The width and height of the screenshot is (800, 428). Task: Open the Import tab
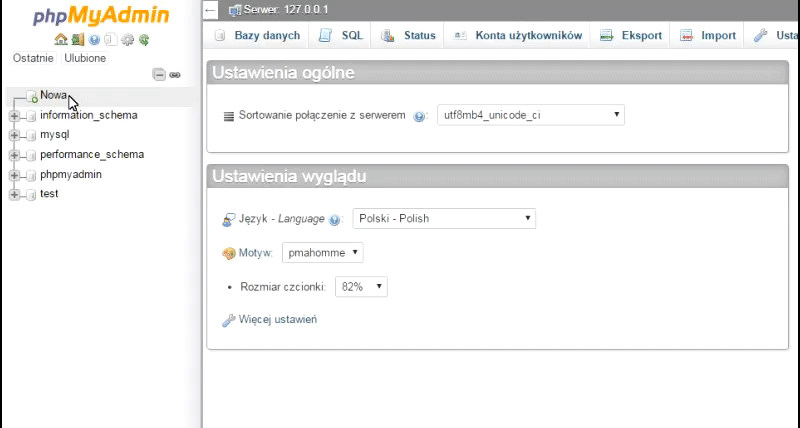pyautogui.click(x=707, y=35)
